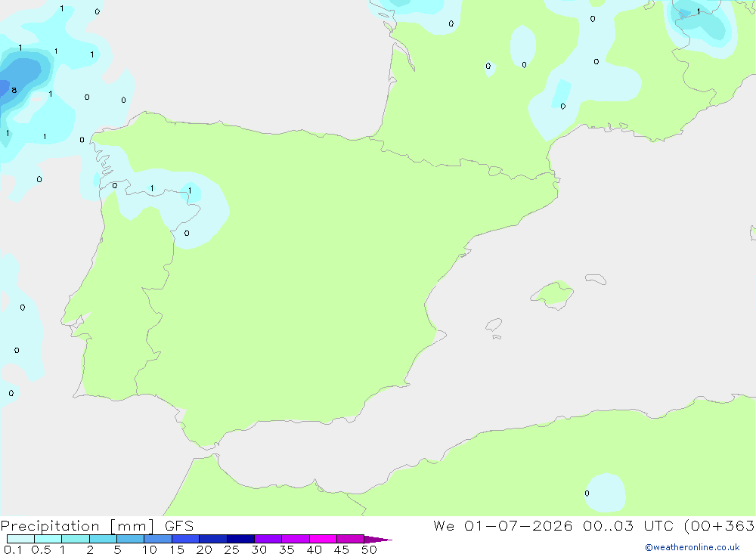Select the 0.5–1 mm legend color swatch
756x554 pixels.
pyautogui.click(x=48, y=539)
